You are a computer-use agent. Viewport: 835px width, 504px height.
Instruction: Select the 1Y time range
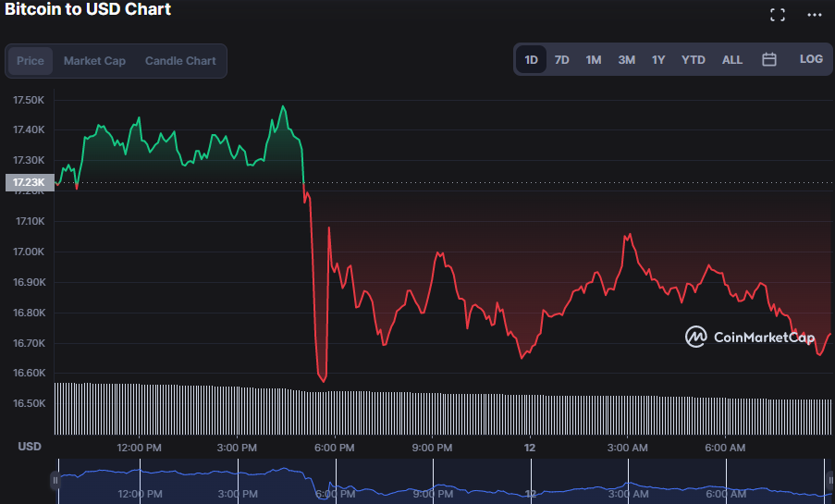(x=658, y=59)
